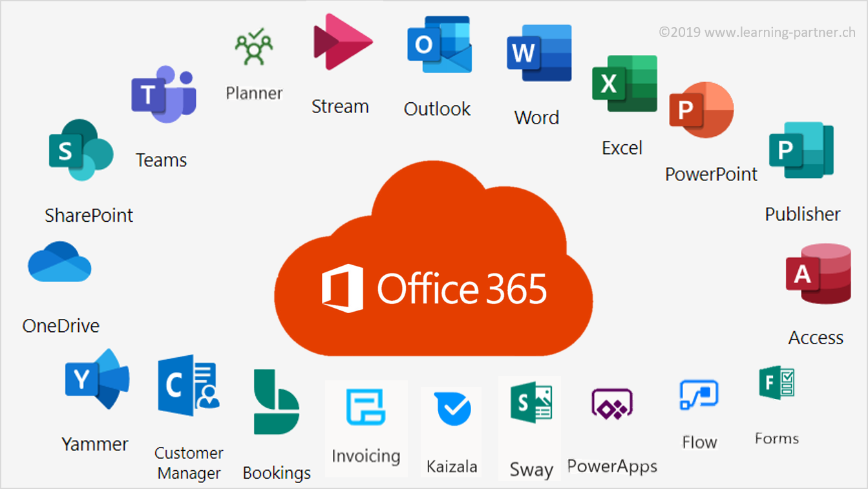Click the Bookings icon
This screenshot has width=868, height=489.
tap(276, 402)
